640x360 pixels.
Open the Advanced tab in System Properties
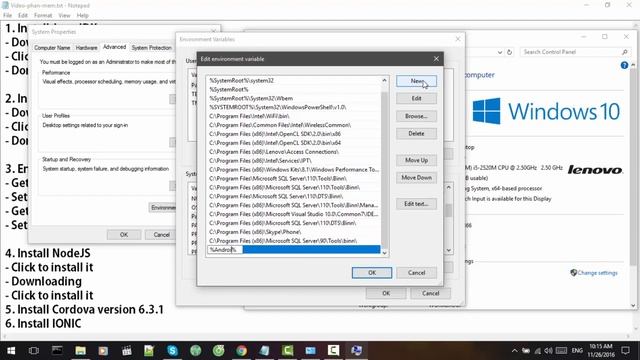click(114, 47)
